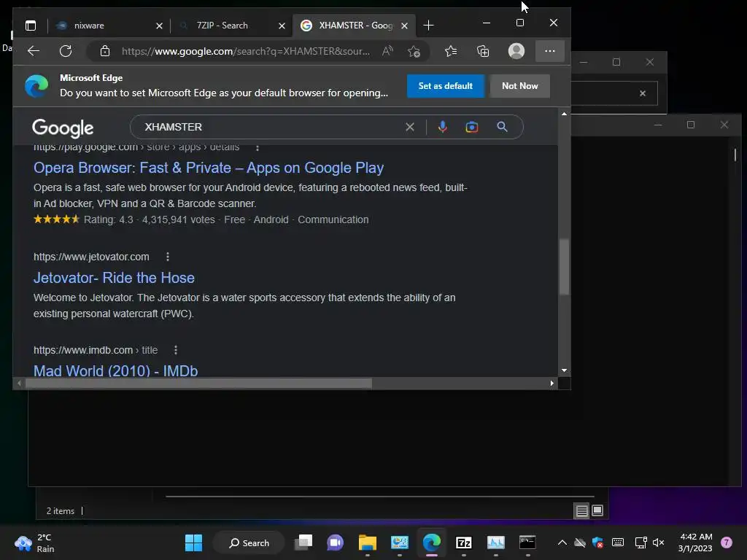Click the horizontal scrollbar thumb
Image resolution: width=747 pixels, height=560 pixels.
point(198,383)
